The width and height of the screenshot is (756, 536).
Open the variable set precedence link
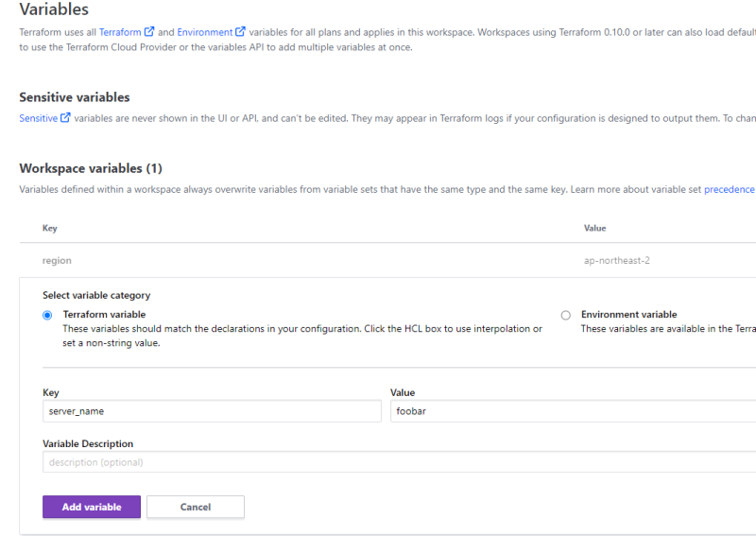point(729,189)
